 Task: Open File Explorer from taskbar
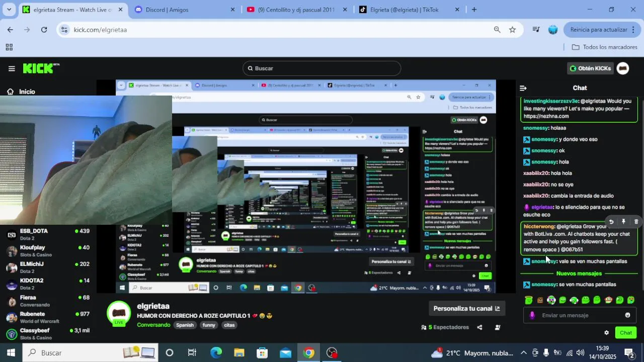tap(239, 353)
